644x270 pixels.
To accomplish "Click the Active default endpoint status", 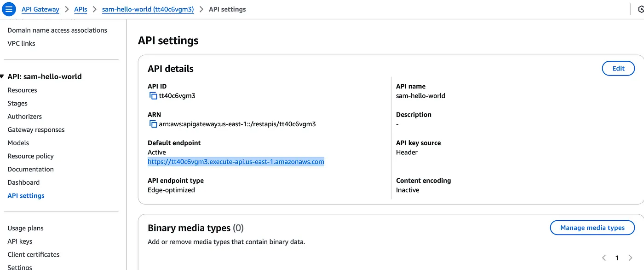I will (x=157, y=152).
